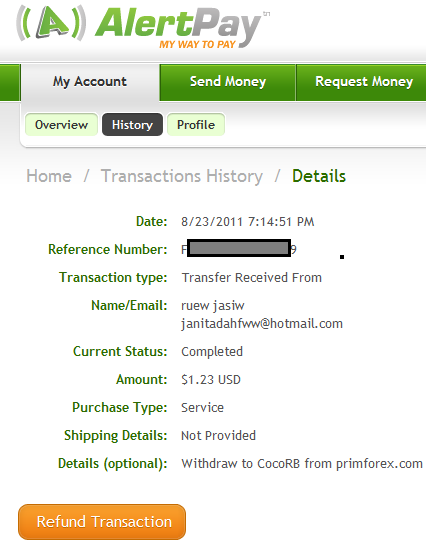Click the Withdraw to CocoRB details text

click(x=302, y=464)
